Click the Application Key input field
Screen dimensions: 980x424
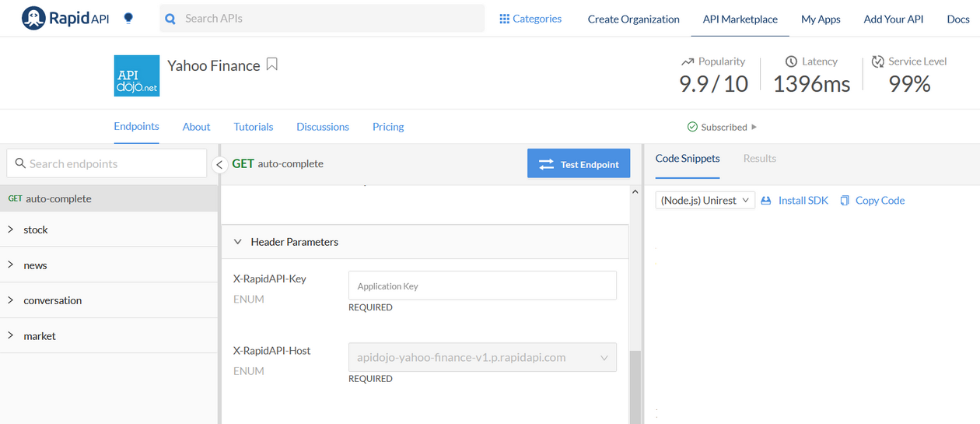click(x=482, y=286)
